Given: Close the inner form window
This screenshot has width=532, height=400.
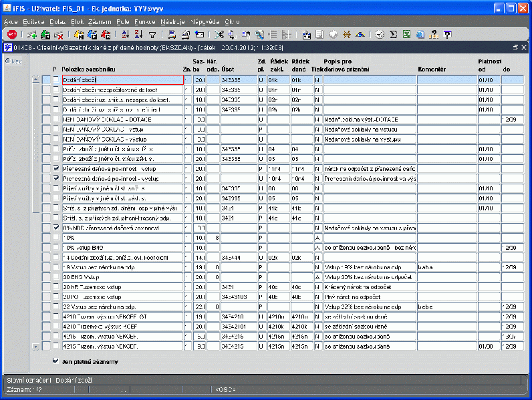Looking at the screenshot, I should (x=523, y=48).
